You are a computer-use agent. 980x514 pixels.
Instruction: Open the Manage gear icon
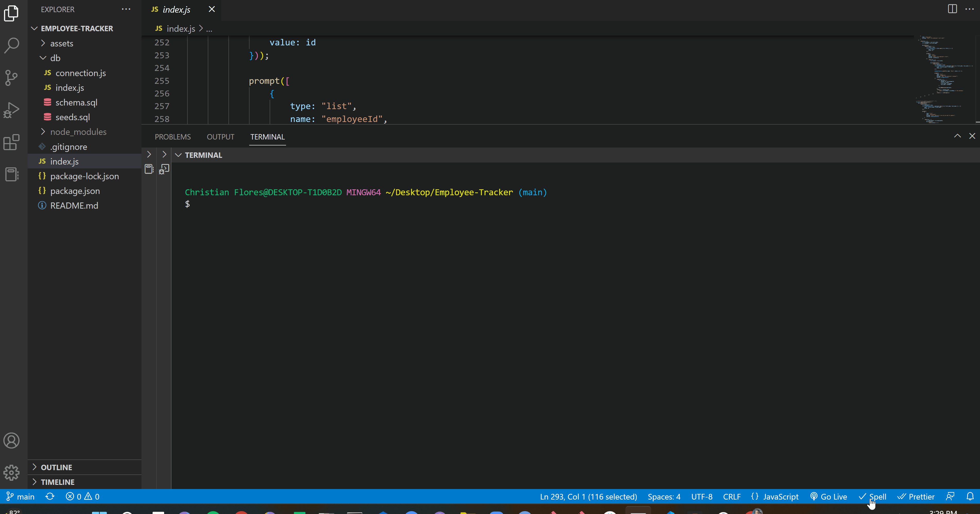pos(11,472)
